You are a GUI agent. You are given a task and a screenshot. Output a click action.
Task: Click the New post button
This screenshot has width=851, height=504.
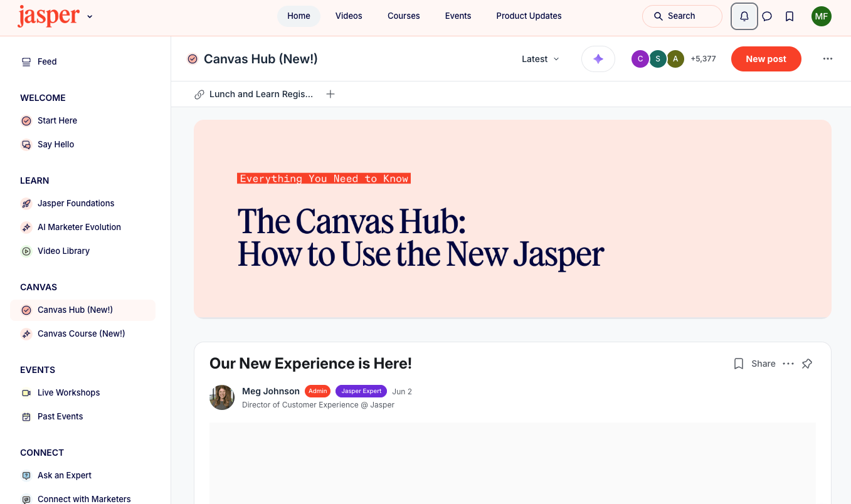[766, 58]
